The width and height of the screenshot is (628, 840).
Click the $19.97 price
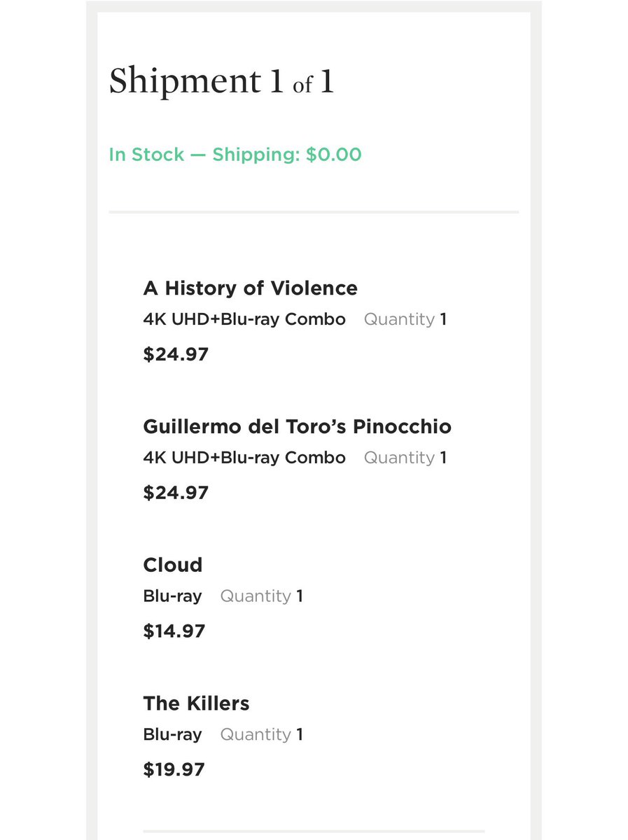point(174,770)
